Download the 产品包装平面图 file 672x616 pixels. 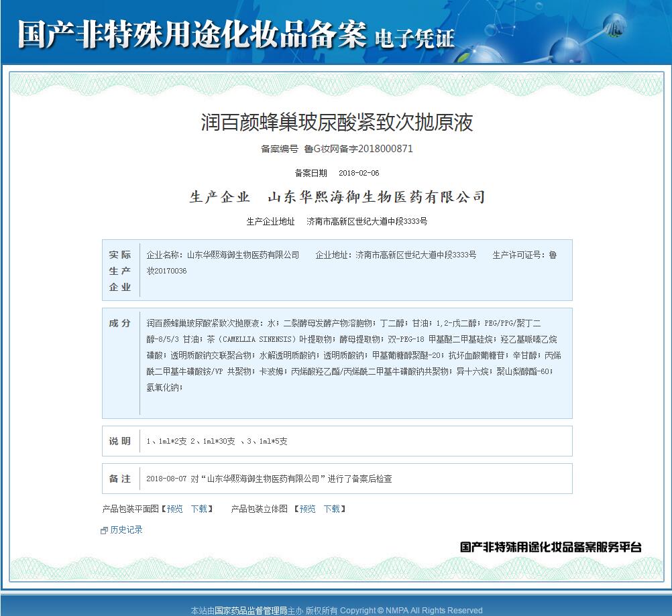199,509
